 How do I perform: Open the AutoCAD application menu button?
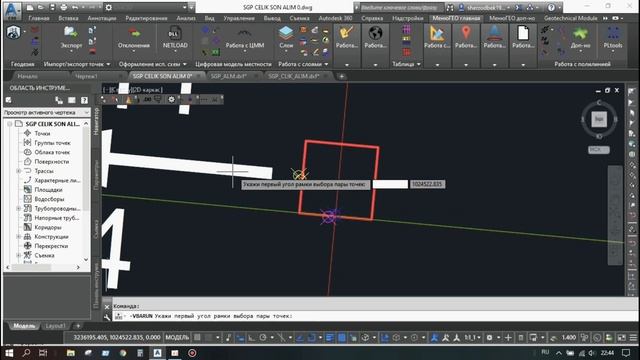(12, 10)
